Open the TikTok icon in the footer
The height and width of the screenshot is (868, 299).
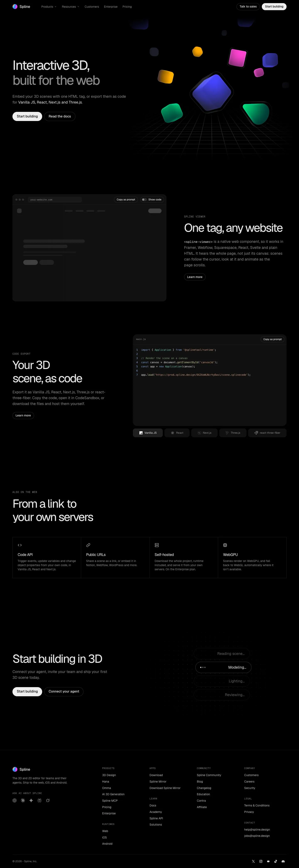click(x=276, y=861)
